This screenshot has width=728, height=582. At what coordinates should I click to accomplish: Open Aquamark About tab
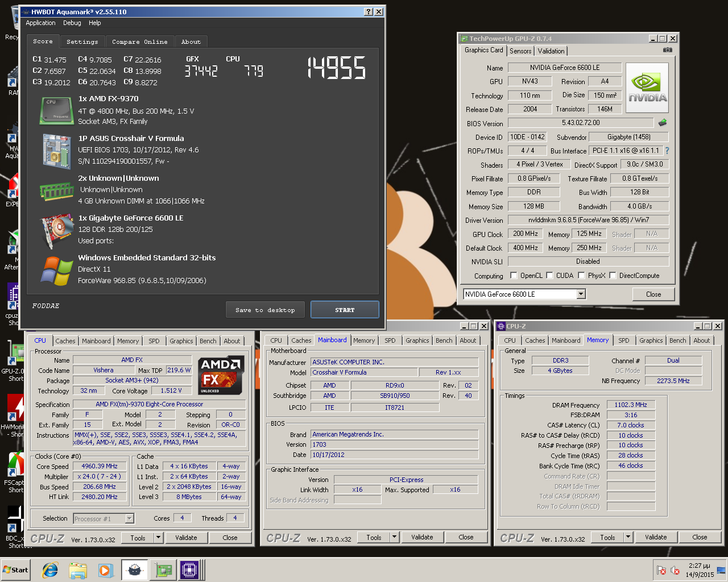191,41
